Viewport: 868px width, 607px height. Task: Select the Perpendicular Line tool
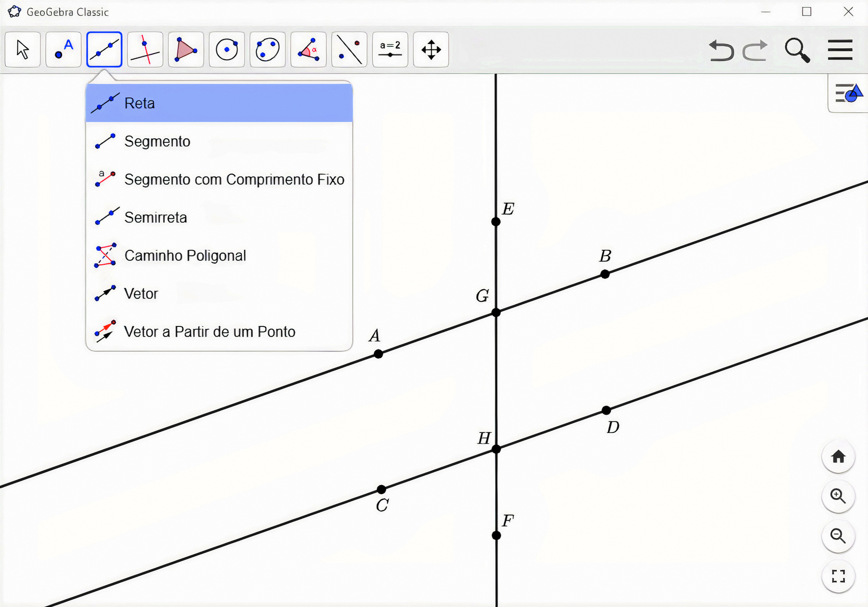pos(145,49)
